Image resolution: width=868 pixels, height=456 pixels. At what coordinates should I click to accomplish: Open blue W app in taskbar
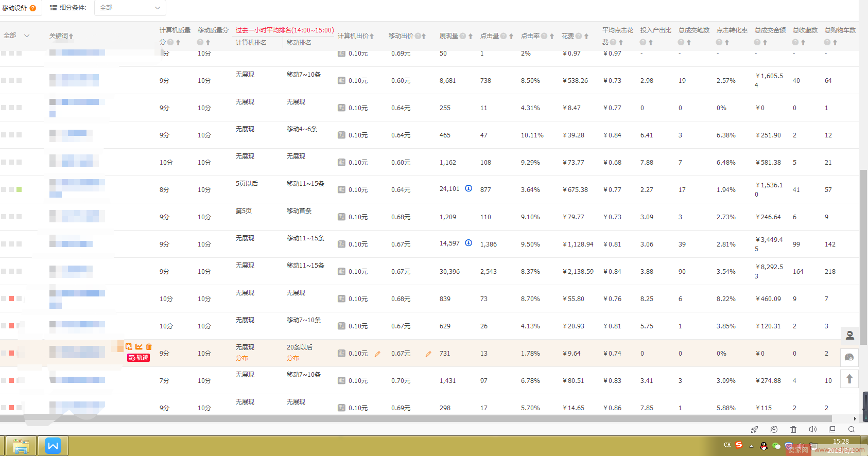[x=53, y=446]
